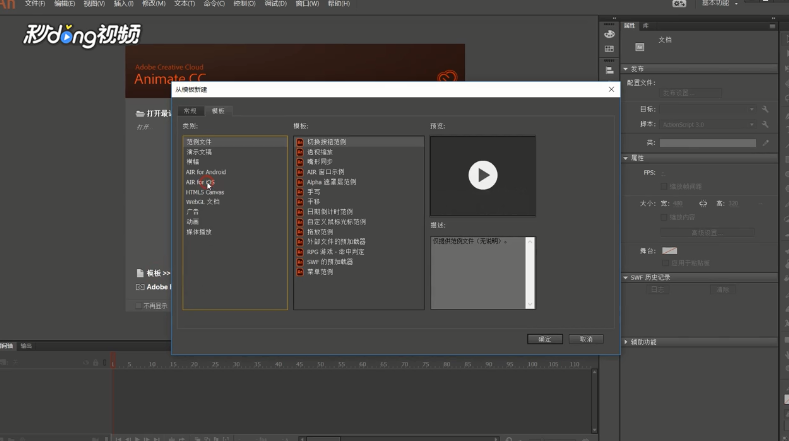789x441 pixels.
Task: Switch to the 常规 tab in the dialog
Action: [190, 111]
